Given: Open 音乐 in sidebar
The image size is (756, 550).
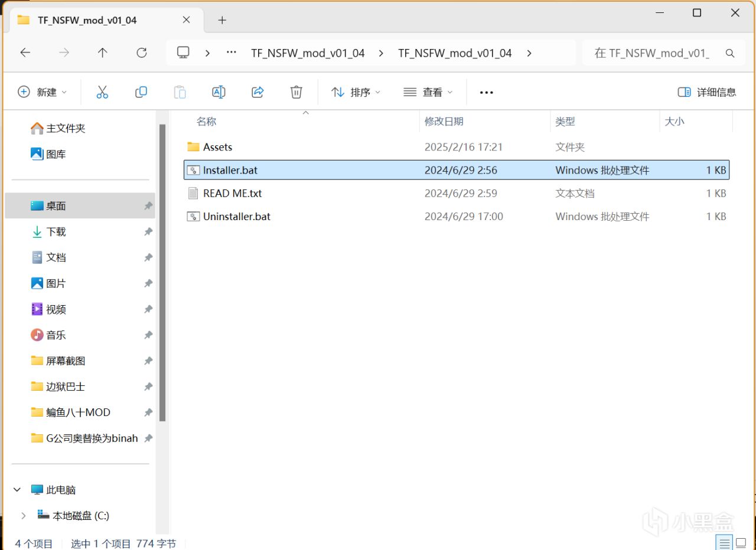Looking at the screenshot, I should click(48, 335).
